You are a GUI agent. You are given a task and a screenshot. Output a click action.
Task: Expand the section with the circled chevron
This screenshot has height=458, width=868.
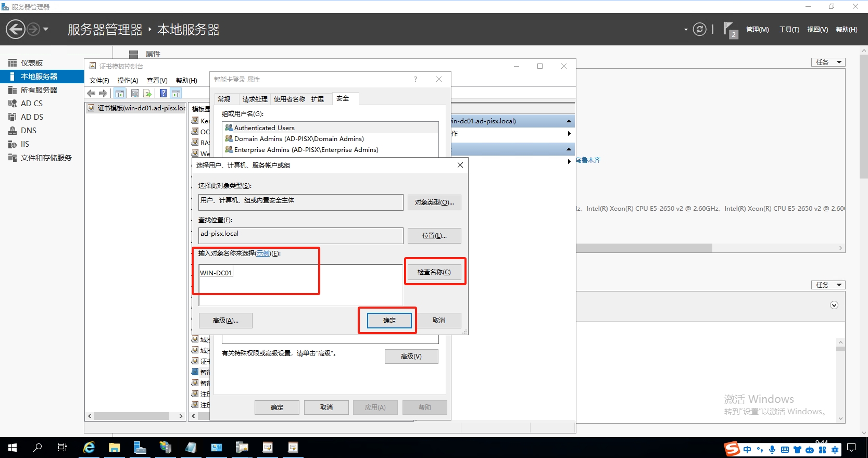(x=834, y=306)
